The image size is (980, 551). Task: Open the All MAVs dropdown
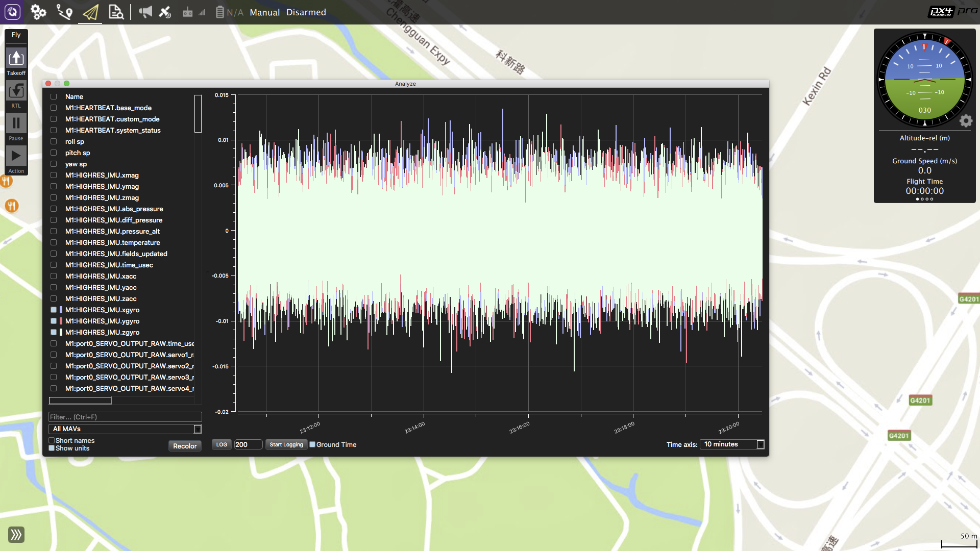click(x=125, y=429)
